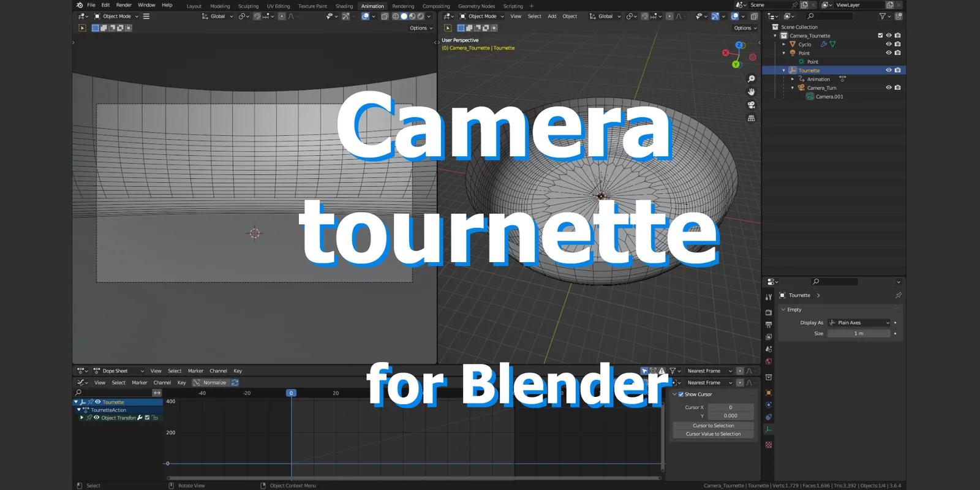This screenshot has height=490, width=980.
Task: Open the Tool properties tab icon
Action: click(769, 297)
